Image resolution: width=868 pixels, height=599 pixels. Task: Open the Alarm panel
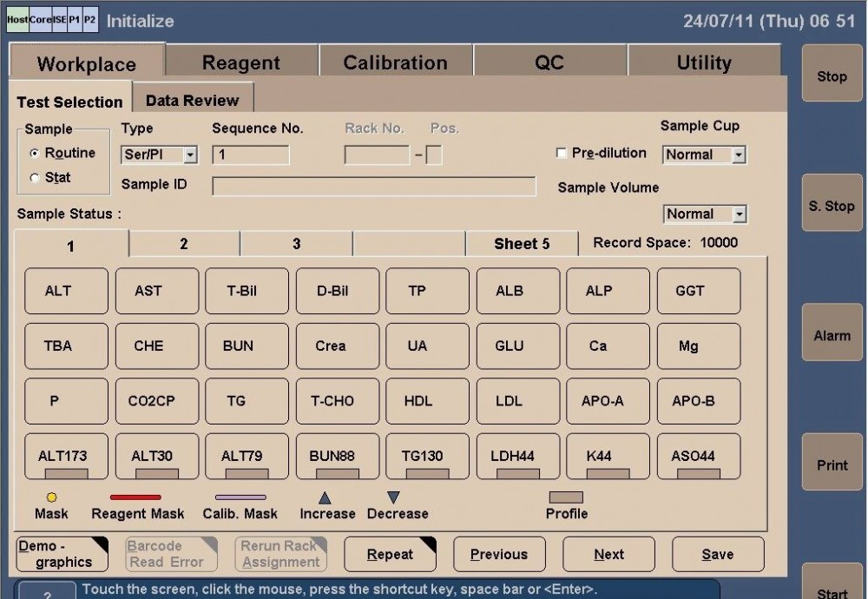(832, 332)
